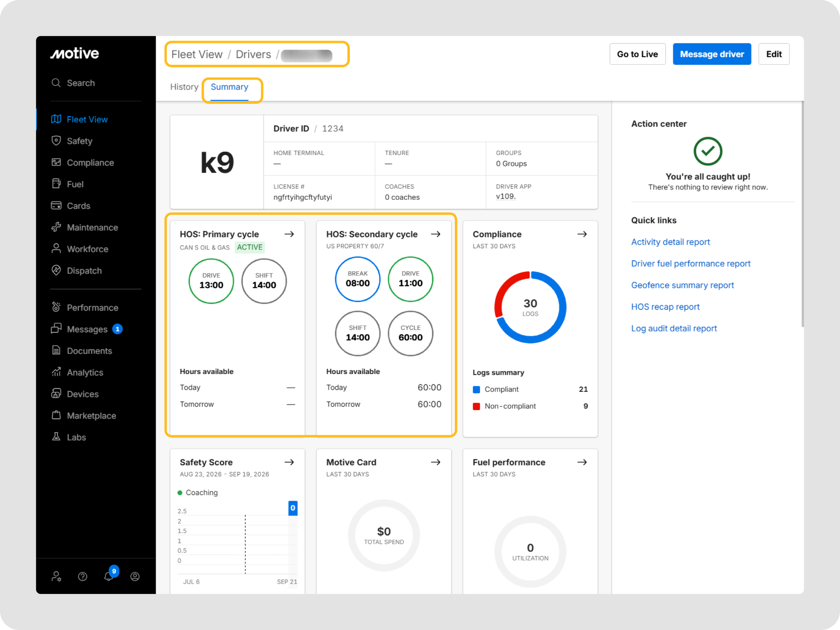Image resolution: width=840 pixels, height=630 pixels.
Task: Click license number ngfrtyihgcftyfutyi
Action: [x=303, y=197]
